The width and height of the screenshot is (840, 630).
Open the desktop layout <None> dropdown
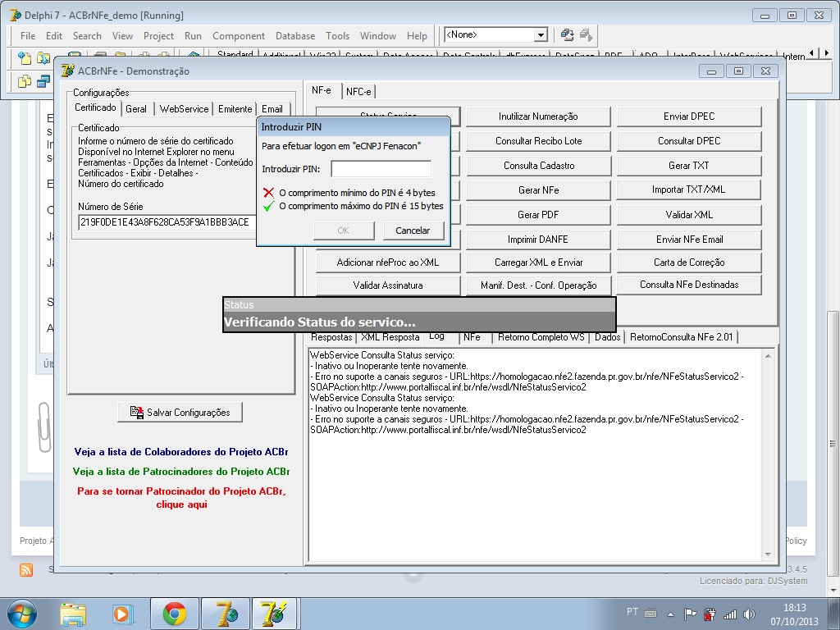[x=541, y=34]
